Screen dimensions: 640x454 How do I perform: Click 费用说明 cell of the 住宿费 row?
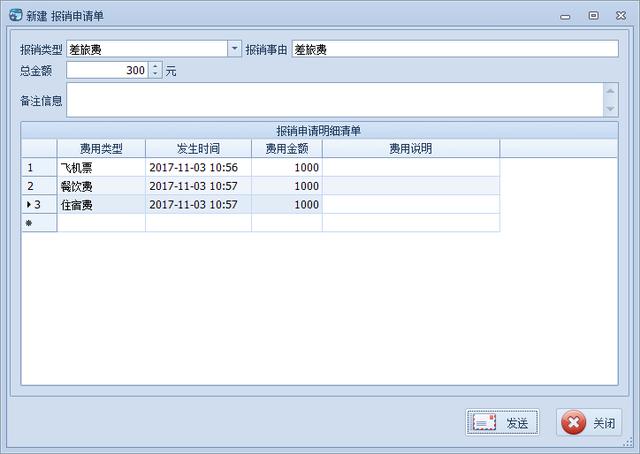[411, 204]
